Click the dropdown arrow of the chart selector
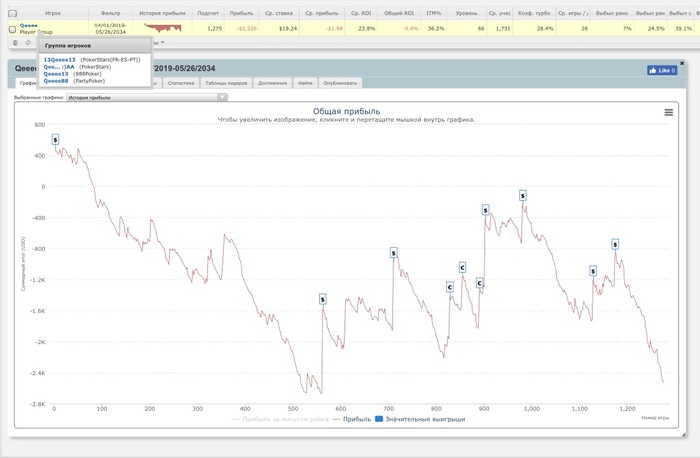 (222, 97)
